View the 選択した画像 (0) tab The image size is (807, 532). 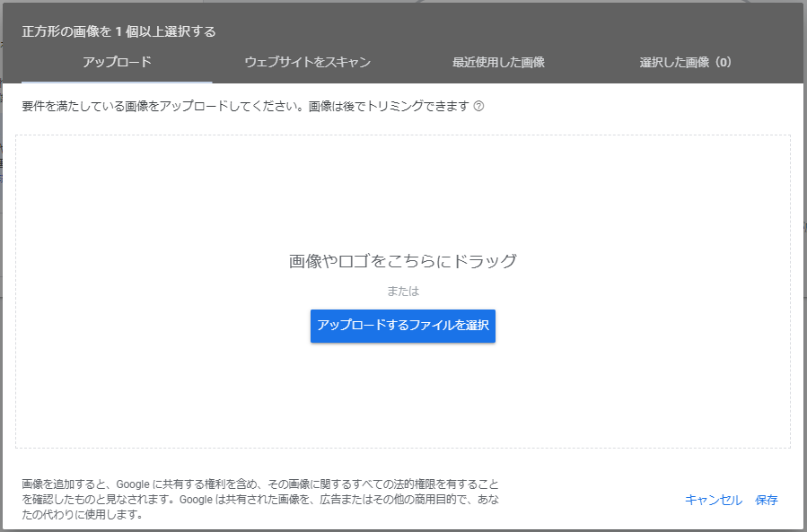coord(685,63)
